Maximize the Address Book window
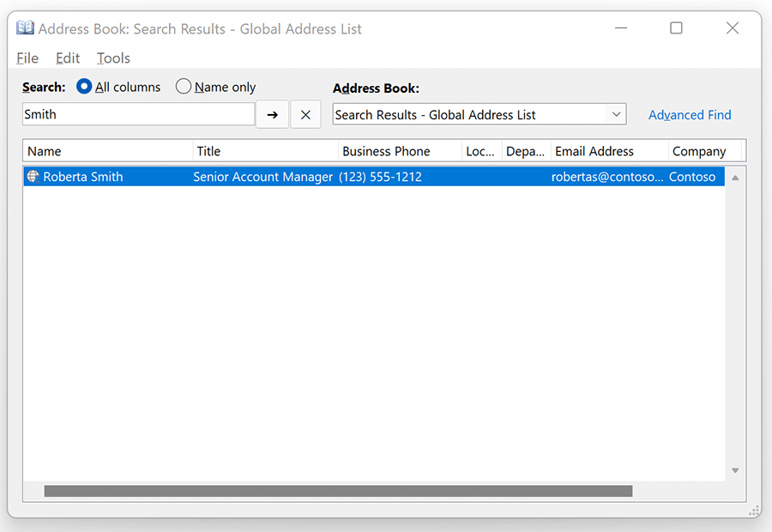The image size is (772, 532). (x=677, y=28)
